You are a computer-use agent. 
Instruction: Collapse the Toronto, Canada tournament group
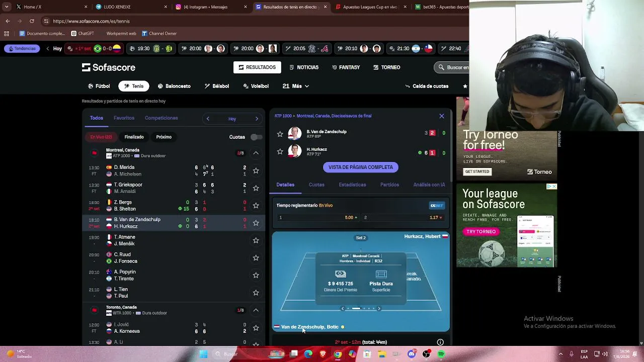click(x=256, y=310)
